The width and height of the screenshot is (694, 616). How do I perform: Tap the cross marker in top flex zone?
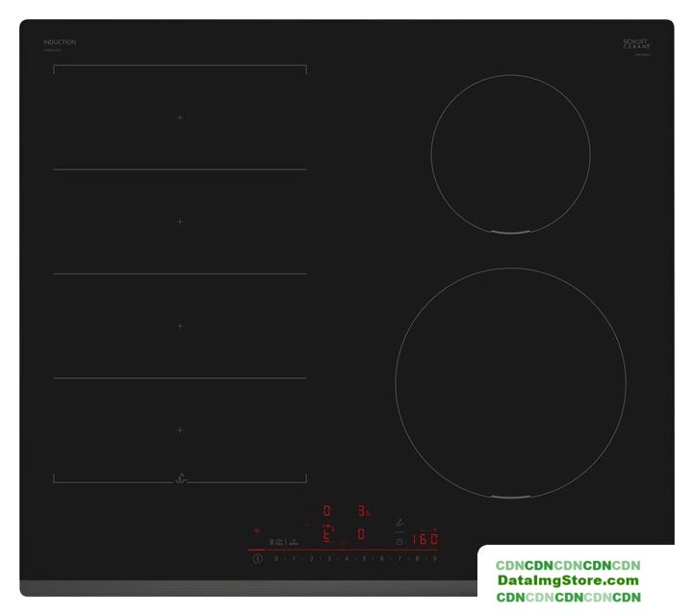pos(180,117)
